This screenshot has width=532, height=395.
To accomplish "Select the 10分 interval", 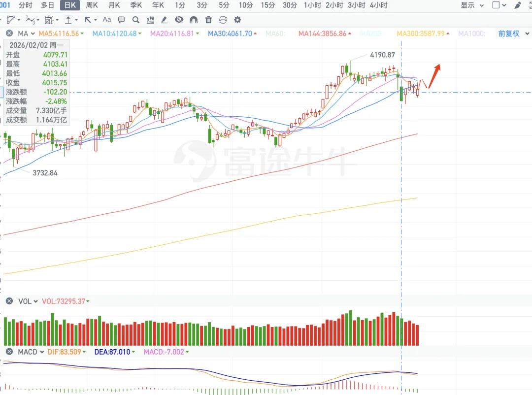I will (x=246, y=5).
